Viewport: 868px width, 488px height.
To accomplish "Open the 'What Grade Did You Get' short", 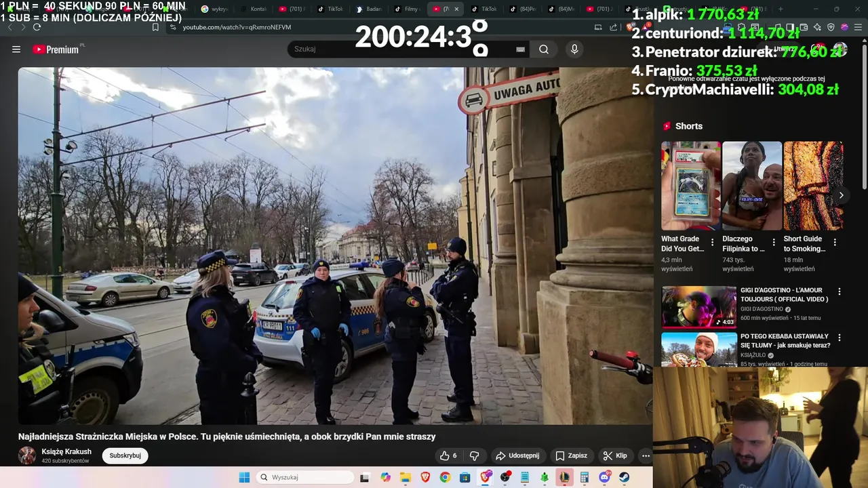I will (690, 186).
